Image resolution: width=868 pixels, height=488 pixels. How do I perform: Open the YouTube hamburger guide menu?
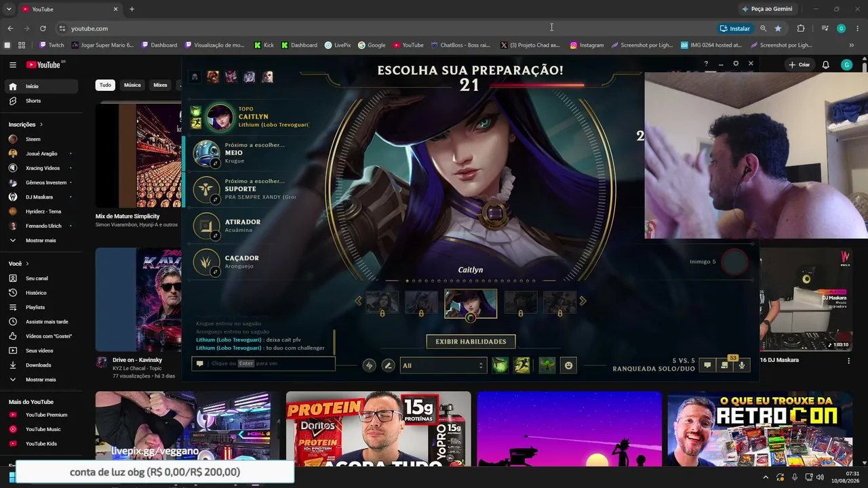coord(13,65)
